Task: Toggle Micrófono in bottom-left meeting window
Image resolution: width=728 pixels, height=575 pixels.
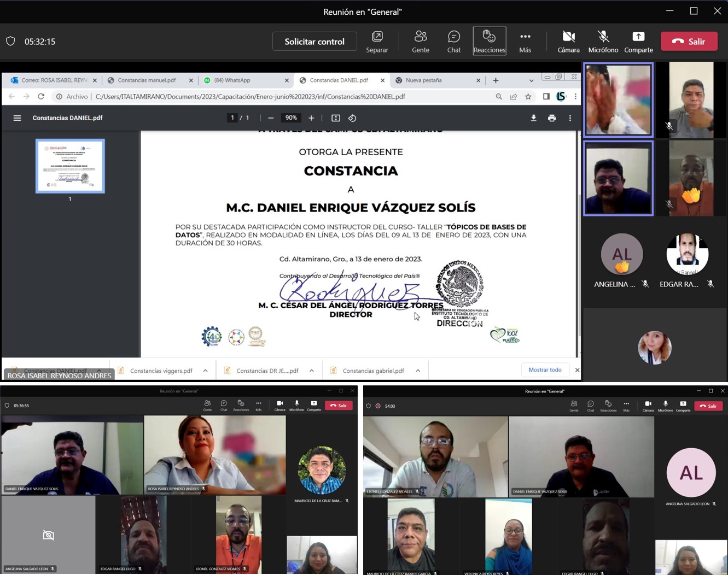Action: (x=296, y=406)
